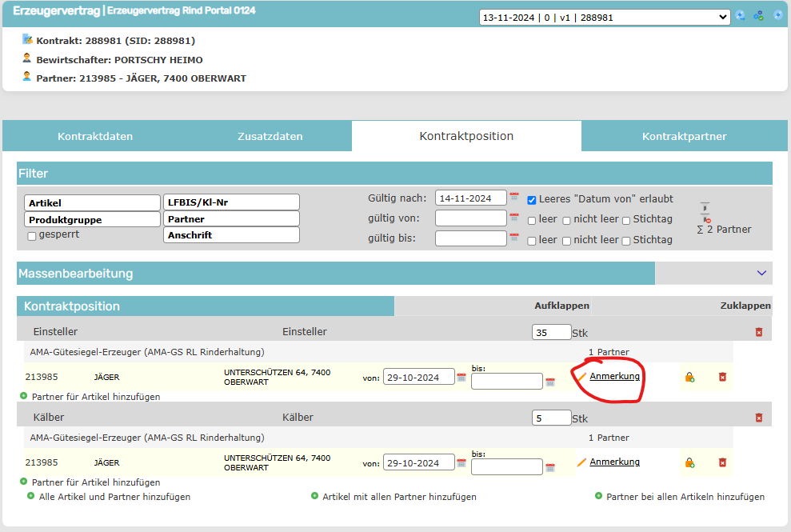
Task: Delete the Einsteller article position
Action: pyautogui.click(x=758, y=332)
